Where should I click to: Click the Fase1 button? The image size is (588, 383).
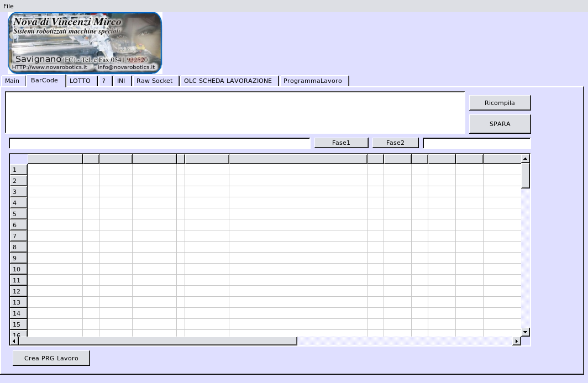[341, 143]
